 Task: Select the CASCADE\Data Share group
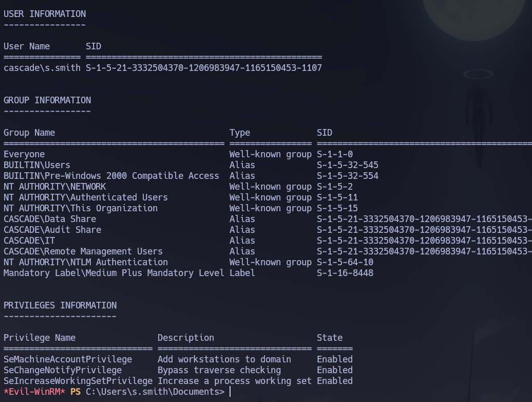click(49, 218)
